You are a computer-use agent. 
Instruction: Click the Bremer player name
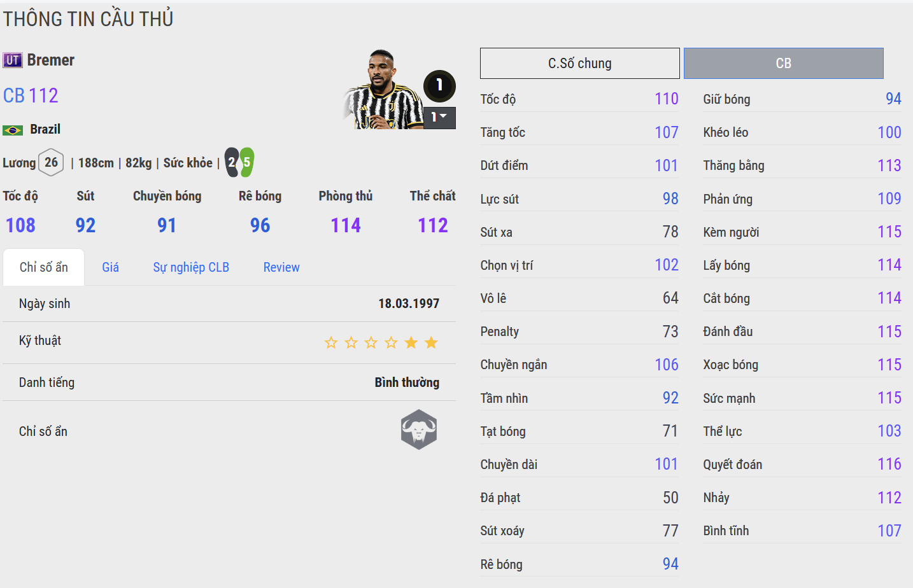coord(51,60)
